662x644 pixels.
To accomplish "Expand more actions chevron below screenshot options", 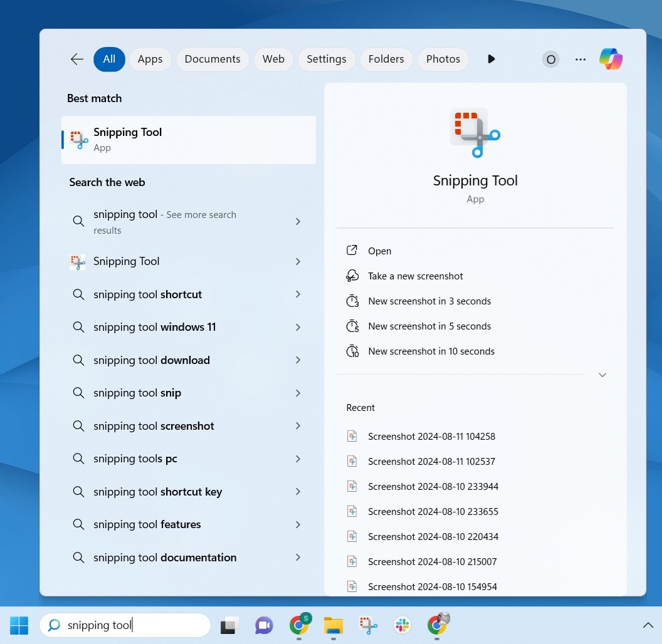I will click(x=602, y=375).
